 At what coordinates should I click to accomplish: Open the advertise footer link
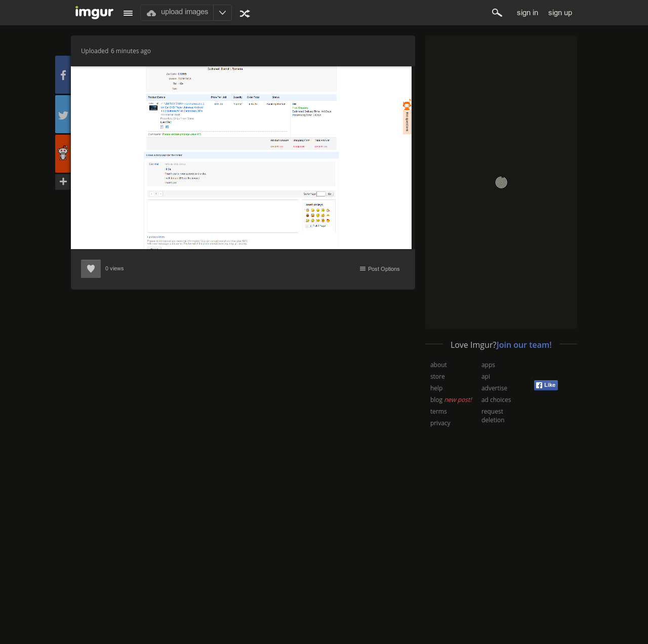[494, 388]
